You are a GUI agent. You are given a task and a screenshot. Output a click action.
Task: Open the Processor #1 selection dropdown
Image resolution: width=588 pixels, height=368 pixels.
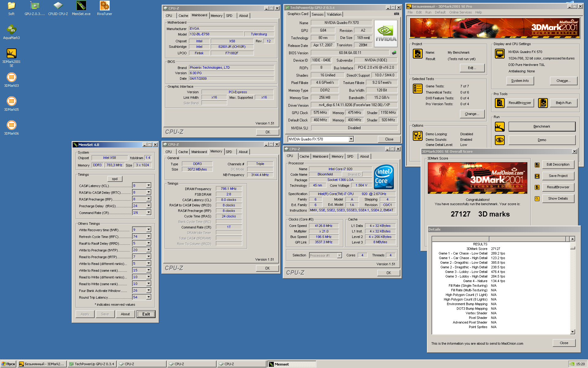click(x=339, y=255)
